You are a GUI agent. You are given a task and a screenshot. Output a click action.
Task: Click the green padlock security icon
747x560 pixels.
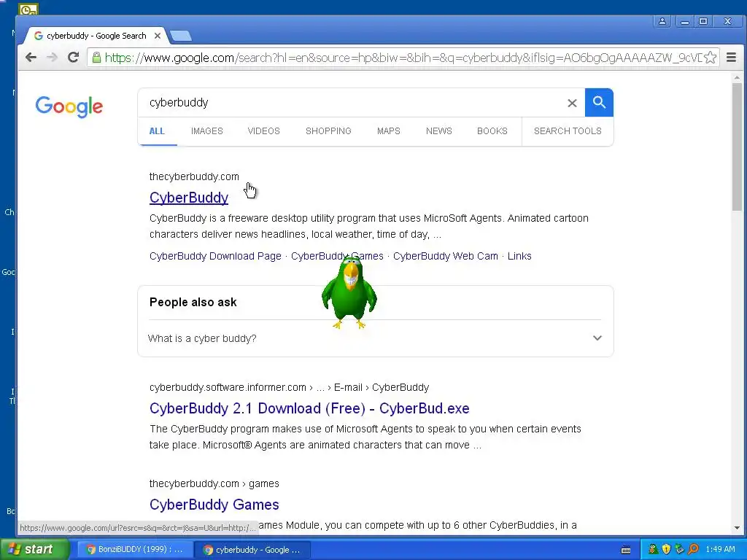96,58
